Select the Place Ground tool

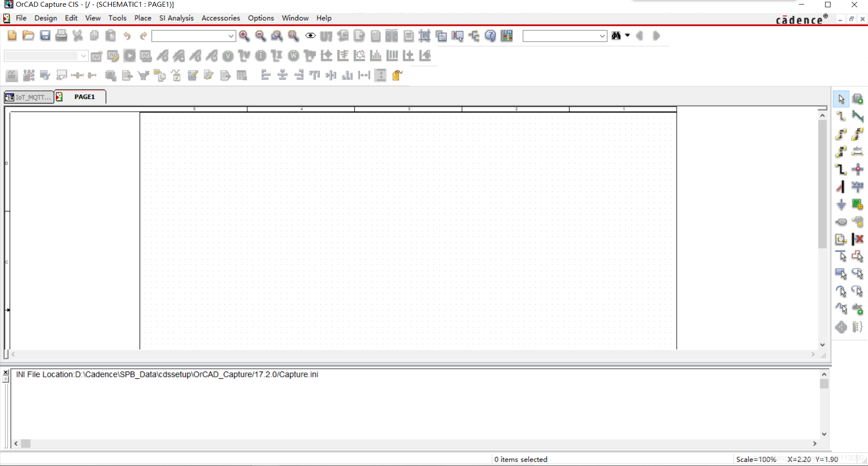point(841,205)
